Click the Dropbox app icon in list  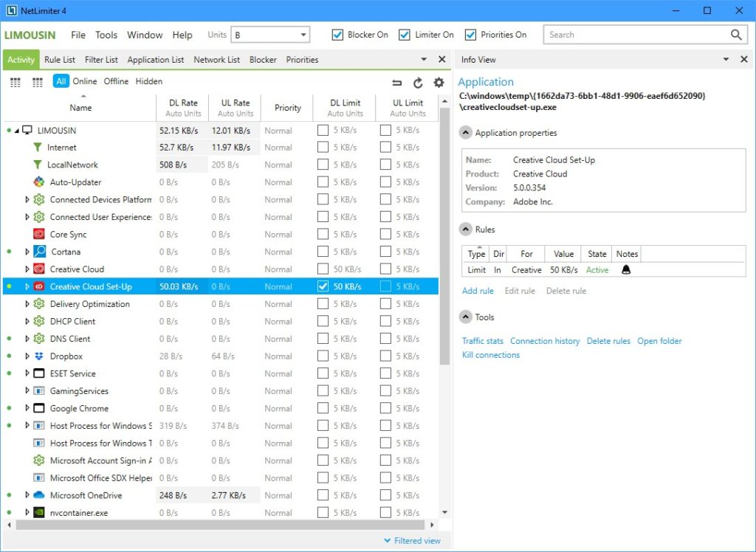39,356
